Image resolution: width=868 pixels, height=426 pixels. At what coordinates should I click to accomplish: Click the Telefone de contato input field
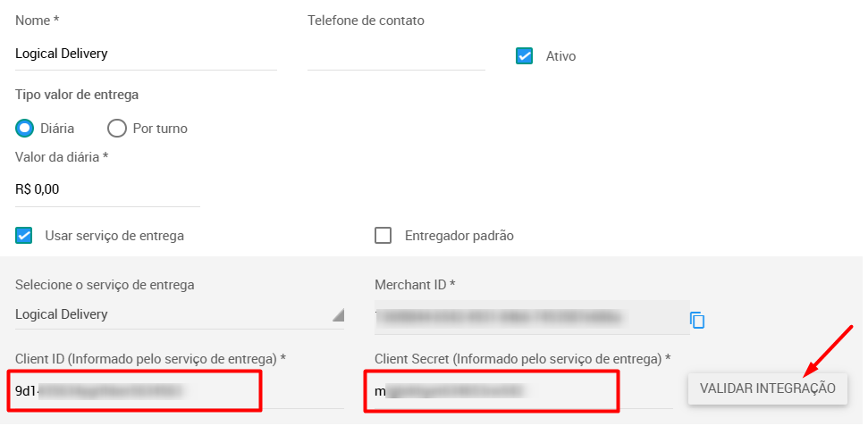click(396, 55)
